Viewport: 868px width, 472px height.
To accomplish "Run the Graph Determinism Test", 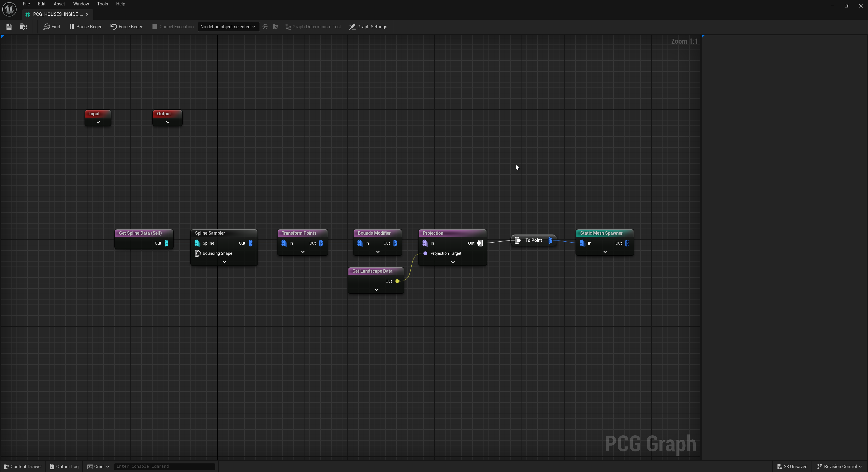I will tap(313, 27).
